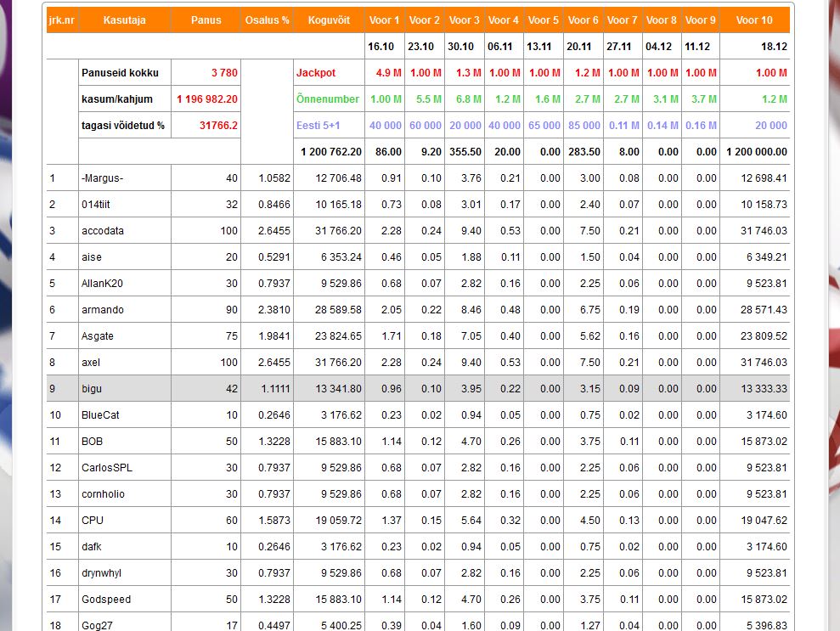Select the Voor 1 column header

click(384, 20)
